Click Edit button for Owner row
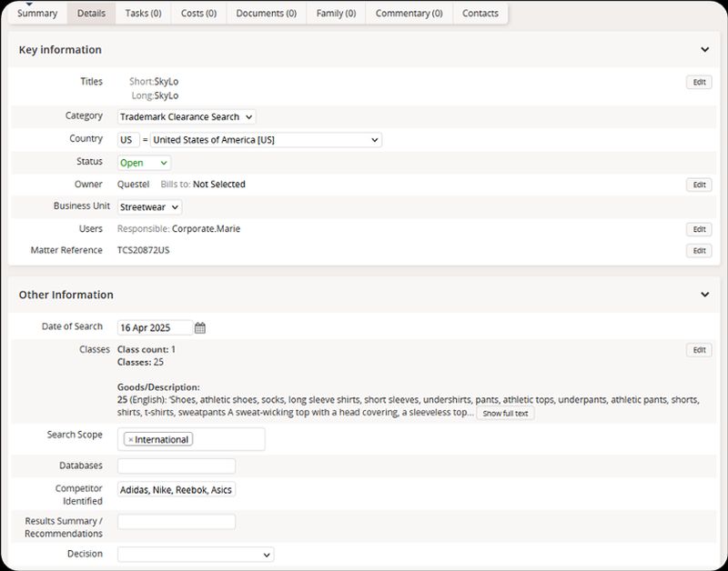Image resolution: width=728 pixels, height=571 pixels. point(698,185)
